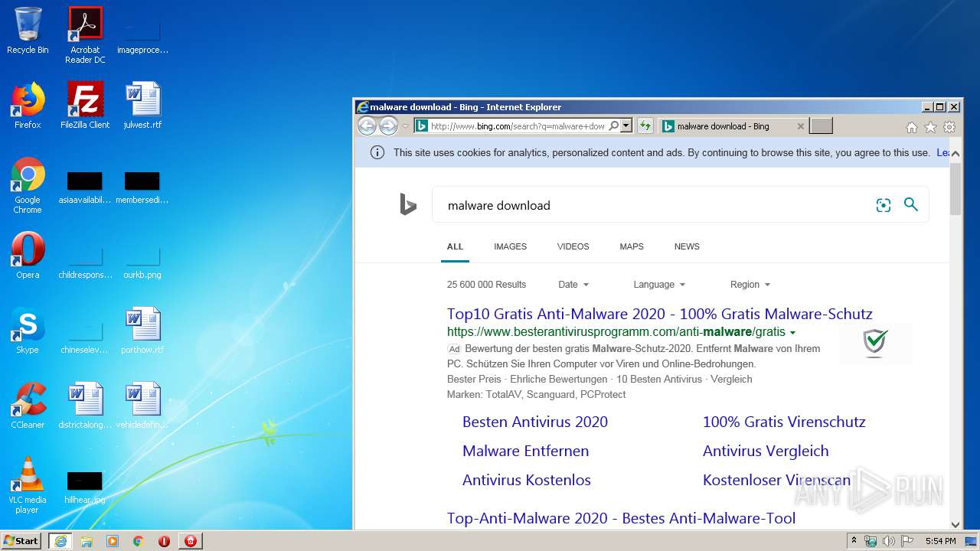980x551 pixels.
Task: Open the Skype desktop shortcut
Action: click(x=28, y=331)
